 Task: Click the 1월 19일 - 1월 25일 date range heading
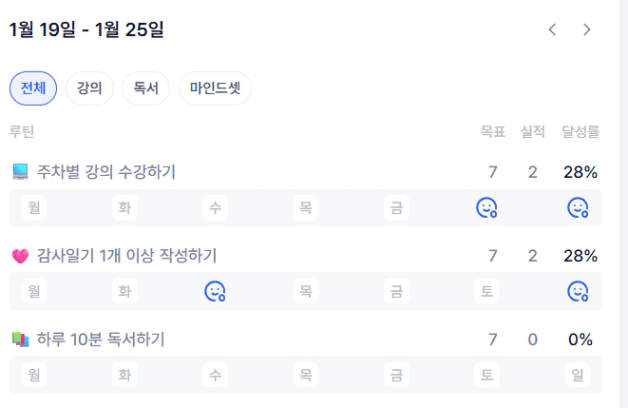(87, 30)
